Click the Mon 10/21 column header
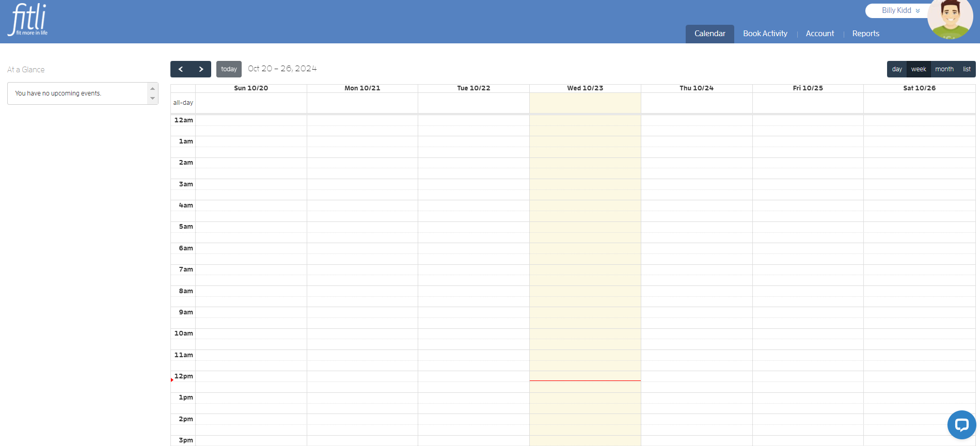Viewport: 980px width, 446px height. pos(362,88)
